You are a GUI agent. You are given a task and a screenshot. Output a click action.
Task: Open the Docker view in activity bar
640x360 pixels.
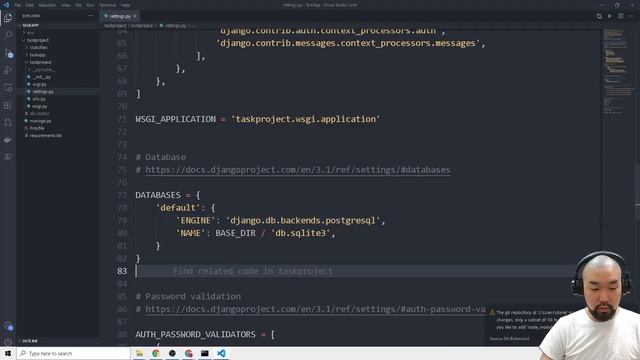[8, 140]
